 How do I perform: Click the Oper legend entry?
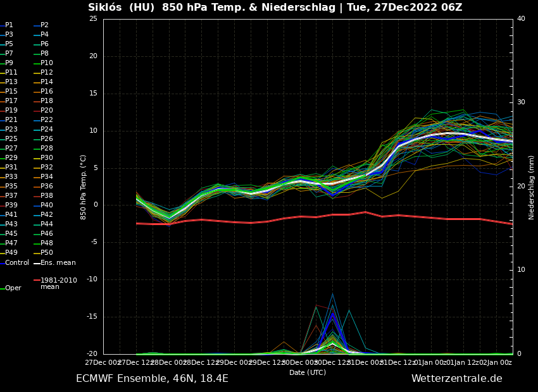coord(13,288)
